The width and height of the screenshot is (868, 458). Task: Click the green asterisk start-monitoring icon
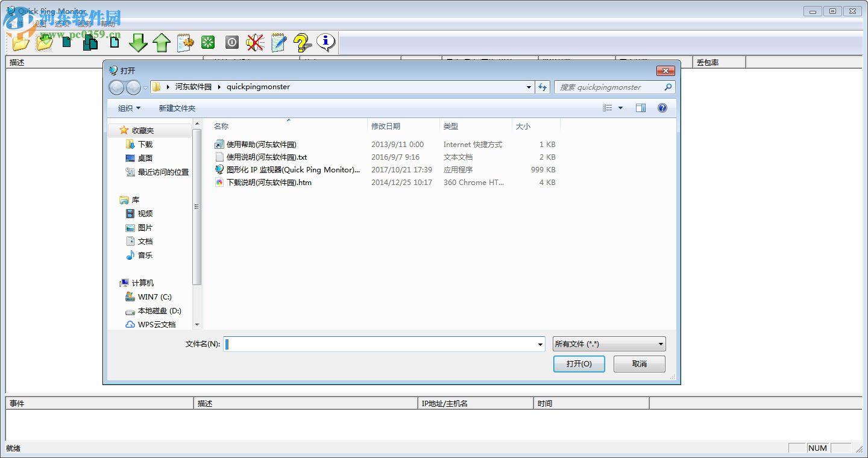tap(207, 42)
